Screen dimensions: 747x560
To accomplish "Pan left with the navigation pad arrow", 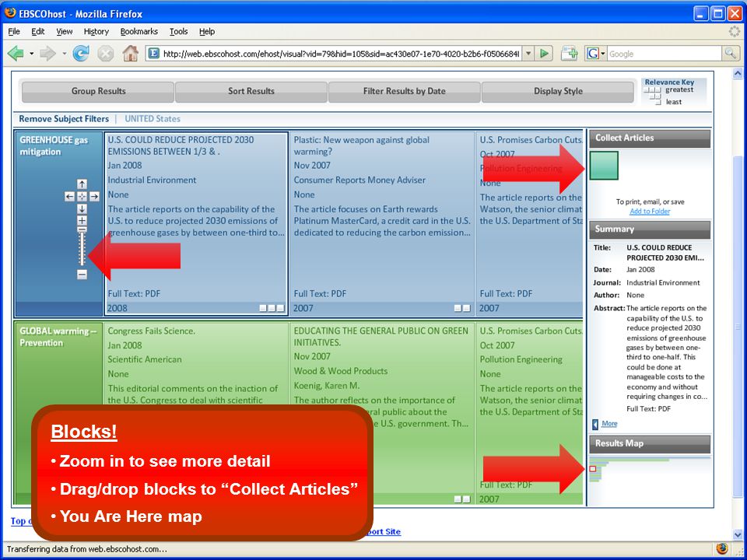I will coord(69,196).
